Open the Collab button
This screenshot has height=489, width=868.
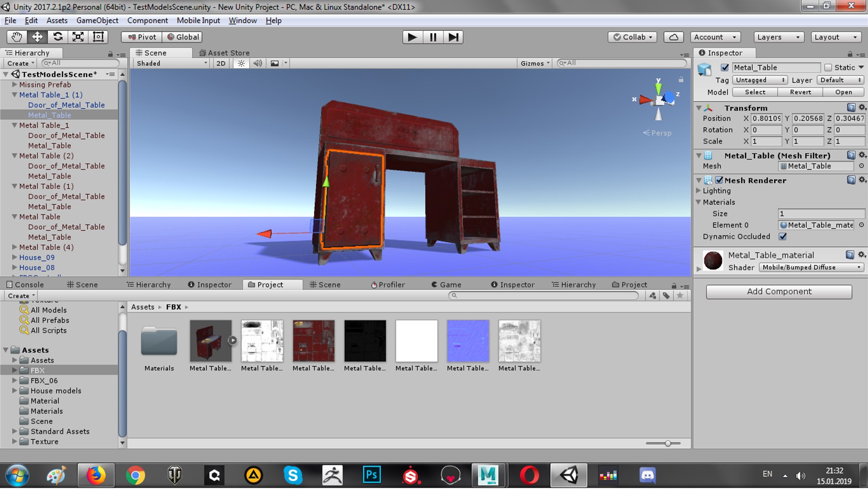[x=632, y=37]
